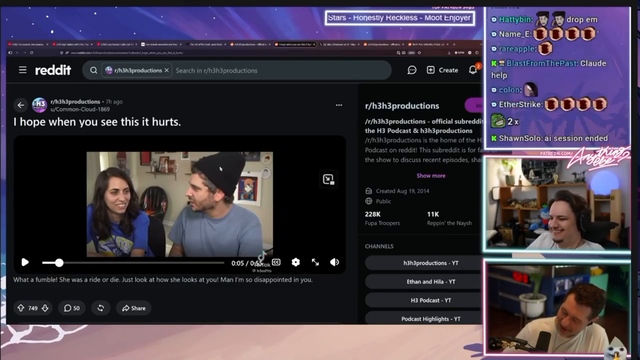640x360 pixels.
Task: Click the "CHANNELS" heading
Action: 379,247
